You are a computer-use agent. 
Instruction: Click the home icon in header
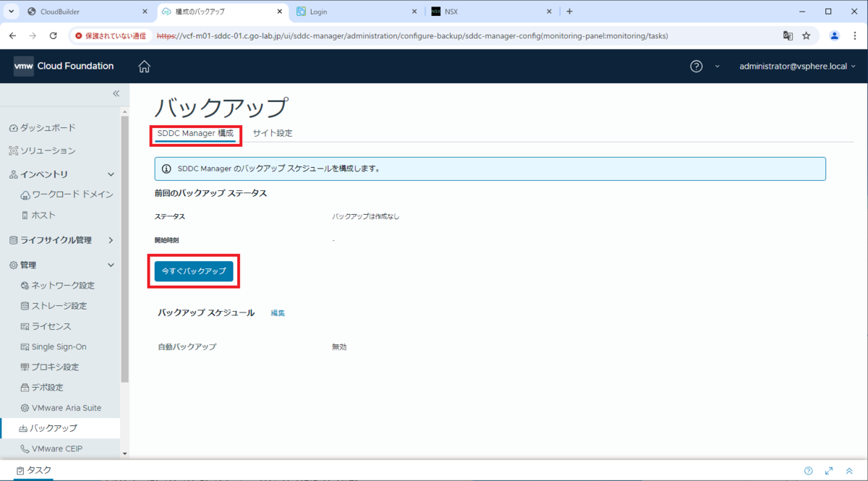click(144, 67)
